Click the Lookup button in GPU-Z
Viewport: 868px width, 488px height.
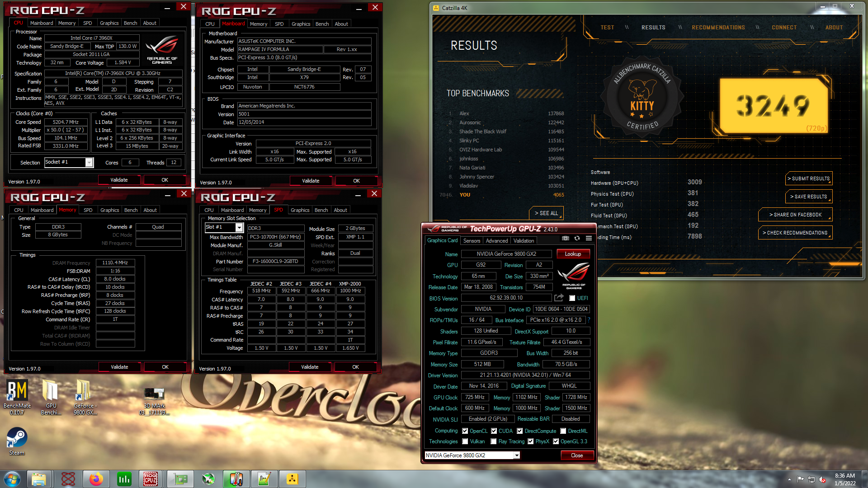(x=573, y=254)
